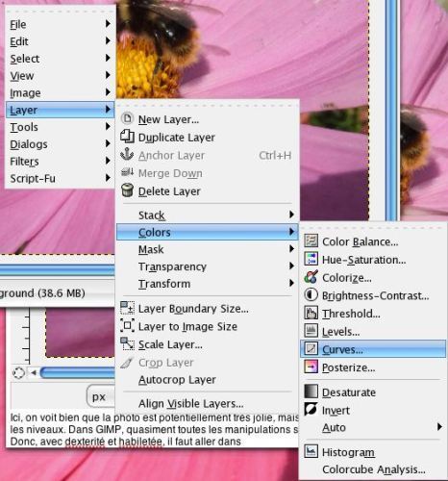Expand the Select submenu arrow
Viewport: 448px width, 481px height.
point(108,58)
